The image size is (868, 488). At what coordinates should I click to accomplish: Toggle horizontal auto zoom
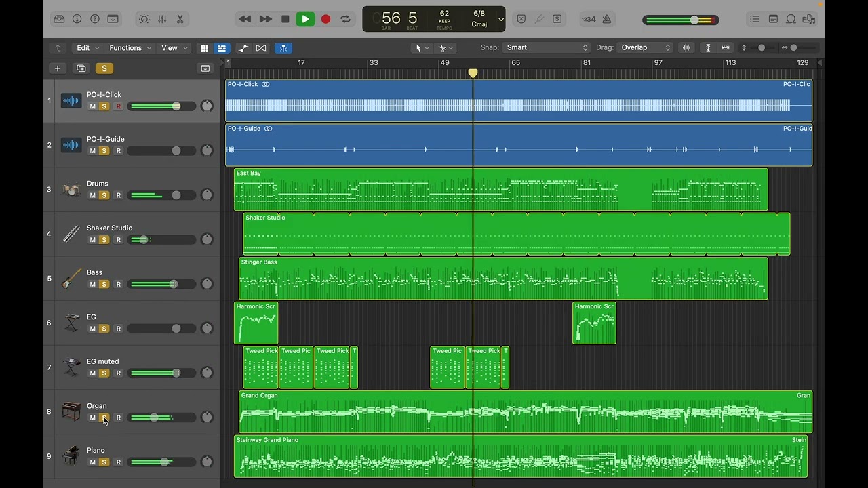[x=726, y=47]
